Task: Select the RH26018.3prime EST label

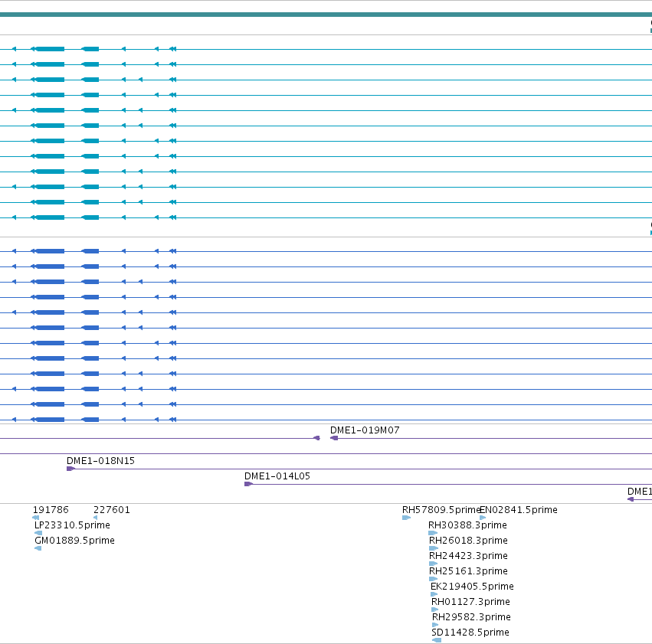Action: pos(468,541)
